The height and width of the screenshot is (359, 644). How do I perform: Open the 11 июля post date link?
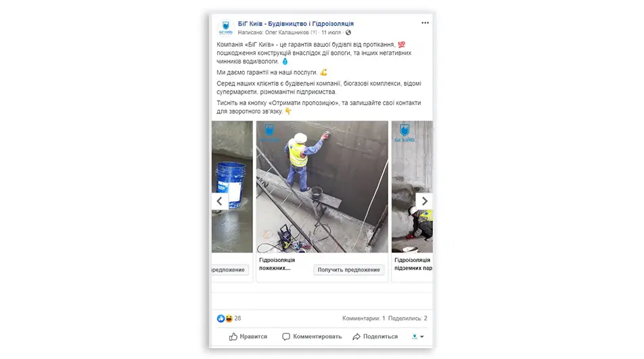[331, 33]
